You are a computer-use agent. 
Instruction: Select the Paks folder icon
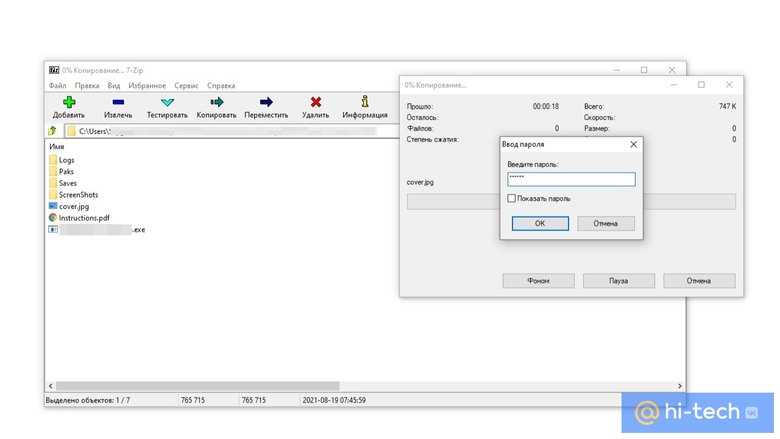[x=53, y=172]
